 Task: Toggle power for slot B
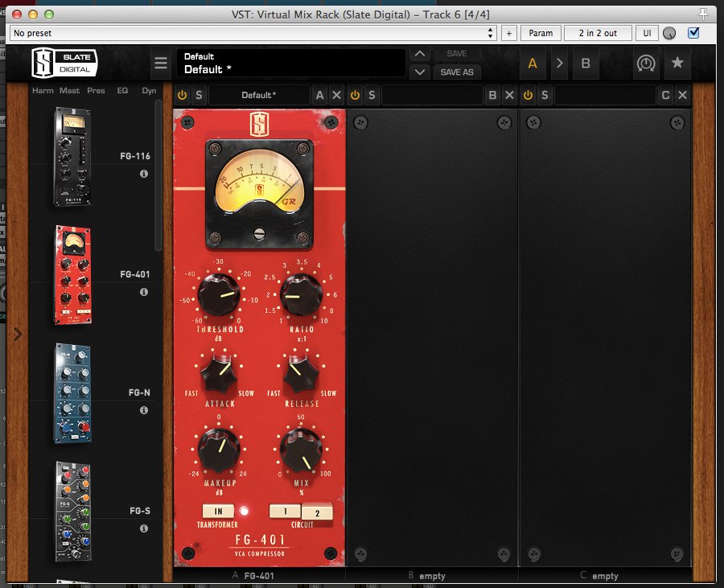(x=355, y=95)
